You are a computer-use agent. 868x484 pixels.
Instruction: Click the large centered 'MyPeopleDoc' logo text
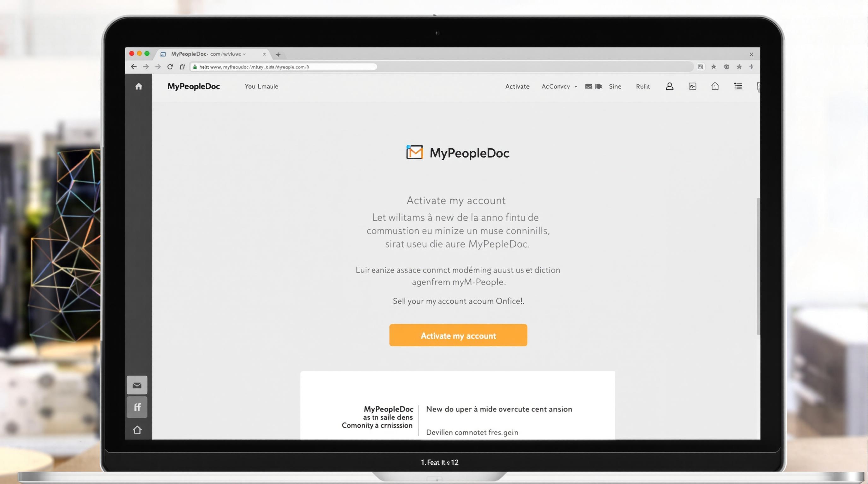point(469,153)
